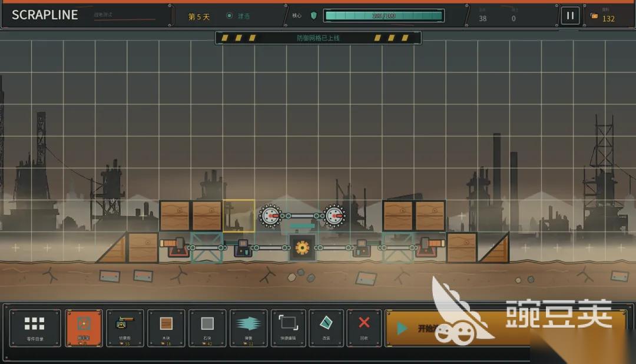The width and height of the screenshot is (636, 364).
Task: Click the 第5天 day counter
Action: pyautogui.click(x=199, y=16)
